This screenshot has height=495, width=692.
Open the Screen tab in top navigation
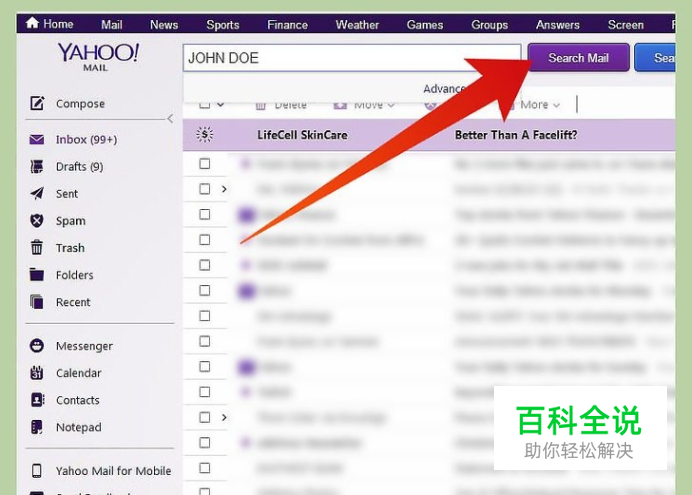pyautogui.click(x=625, y=25)
